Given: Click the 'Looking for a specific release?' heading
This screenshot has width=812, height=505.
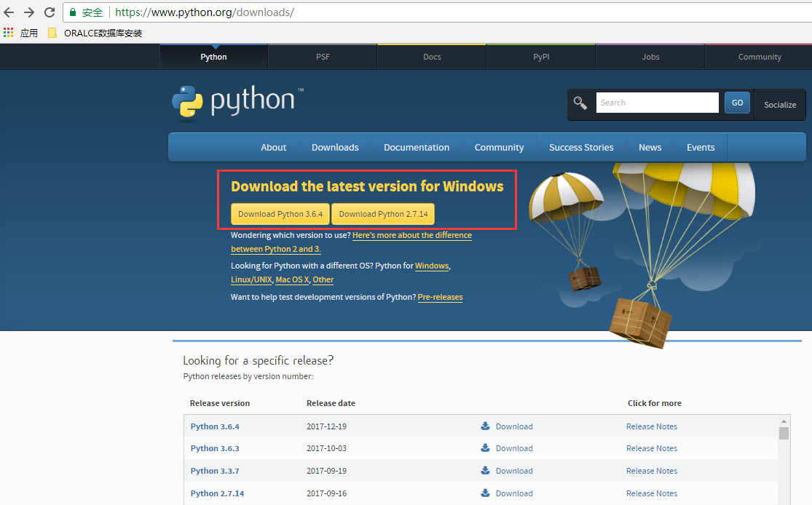Looking at the screenshot, I should [x=258, y=360].
